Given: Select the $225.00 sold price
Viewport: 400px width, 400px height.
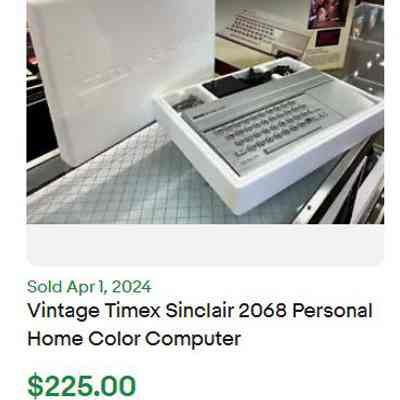Looking at the screenshot, I should (x=82, y=387).
